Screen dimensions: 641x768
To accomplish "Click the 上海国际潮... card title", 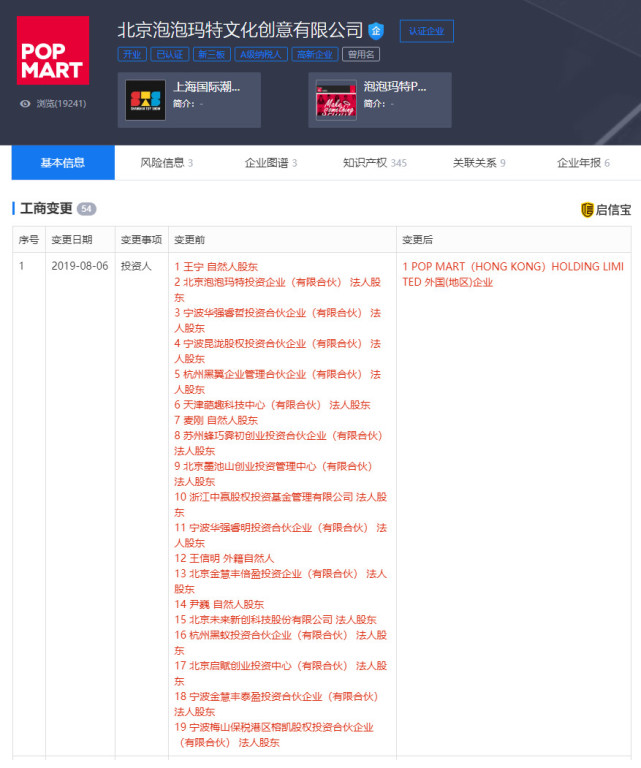I will tap(207, 87).
